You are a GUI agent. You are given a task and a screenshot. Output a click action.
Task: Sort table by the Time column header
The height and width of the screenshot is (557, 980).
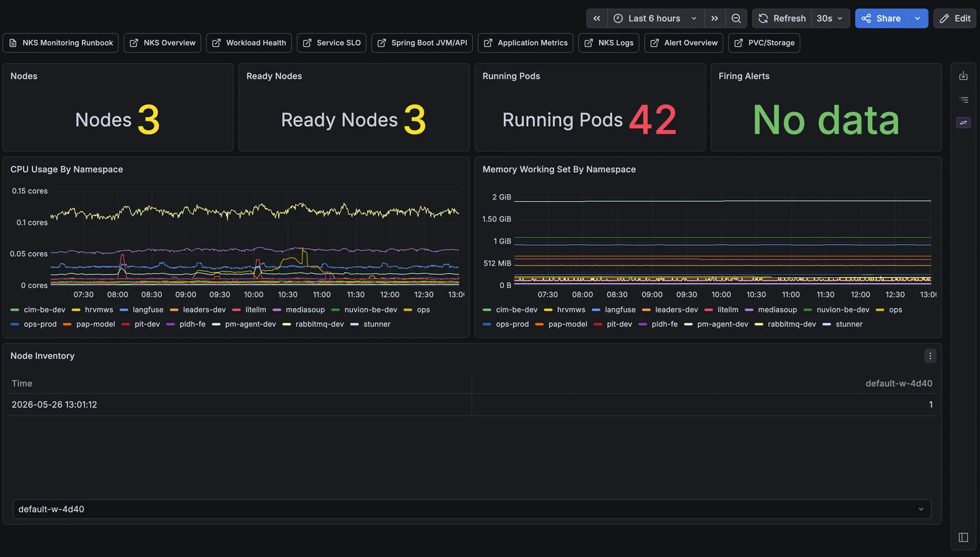pos(22,384)
